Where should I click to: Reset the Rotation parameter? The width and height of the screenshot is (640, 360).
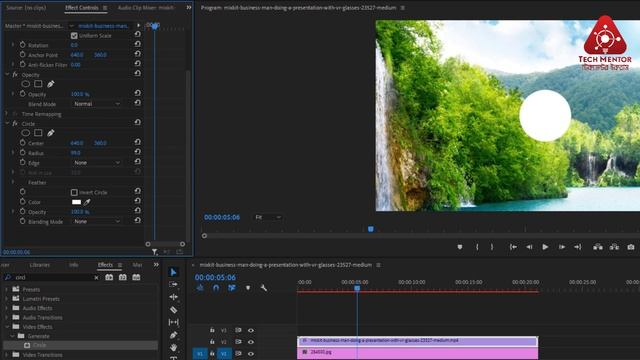pos(138,44)
